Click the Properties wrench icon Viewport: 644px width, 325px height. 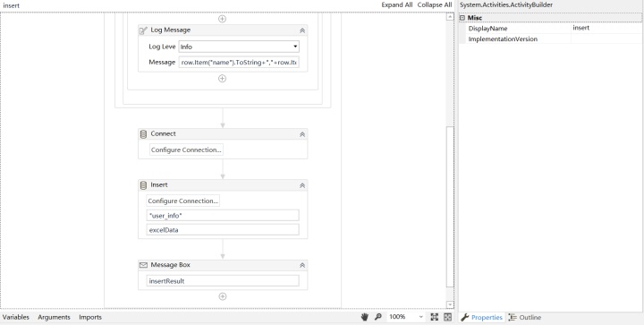tap(464, 317)
